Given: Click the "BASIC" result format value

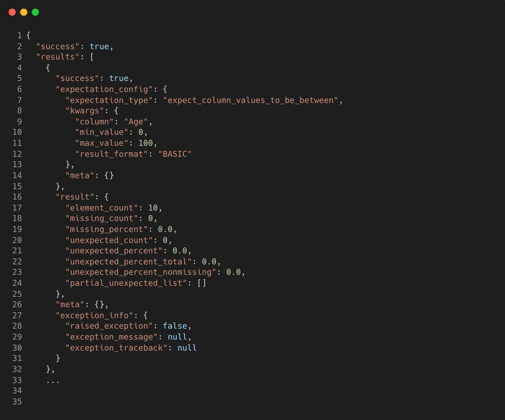Looking at the screenshot, I should click(175, 154).
